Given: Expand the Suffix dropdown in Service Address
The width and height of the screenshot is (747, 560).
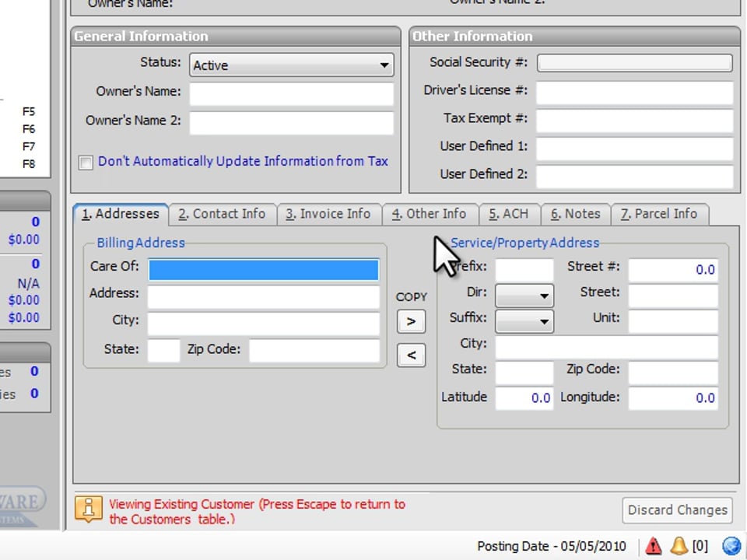Looking at the screenshot, I should coord(524,321).
